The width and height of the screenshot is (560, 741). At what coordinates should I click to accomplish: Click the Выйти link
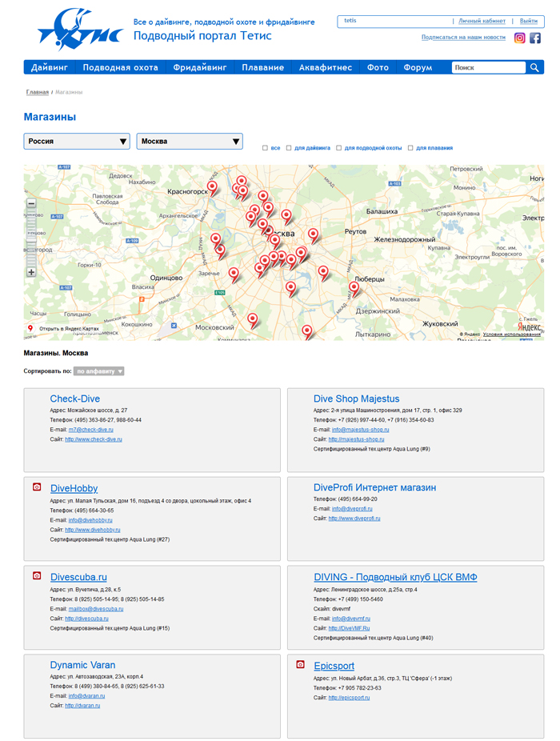coord(528,22)
